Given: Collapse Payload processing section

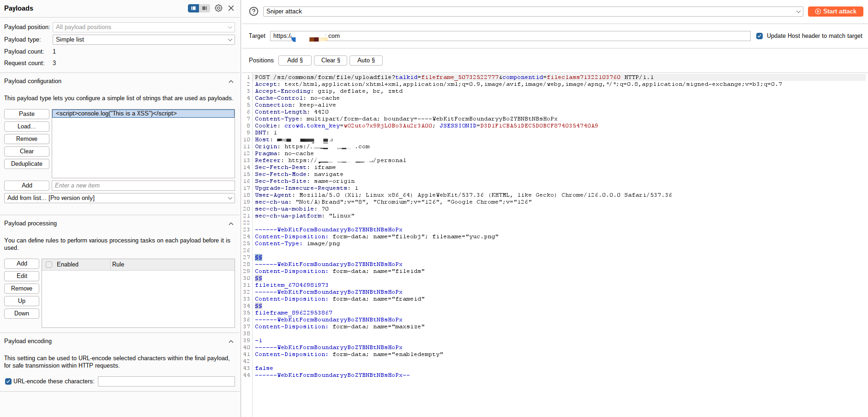Looking at the screenshot, I should 231,224.
